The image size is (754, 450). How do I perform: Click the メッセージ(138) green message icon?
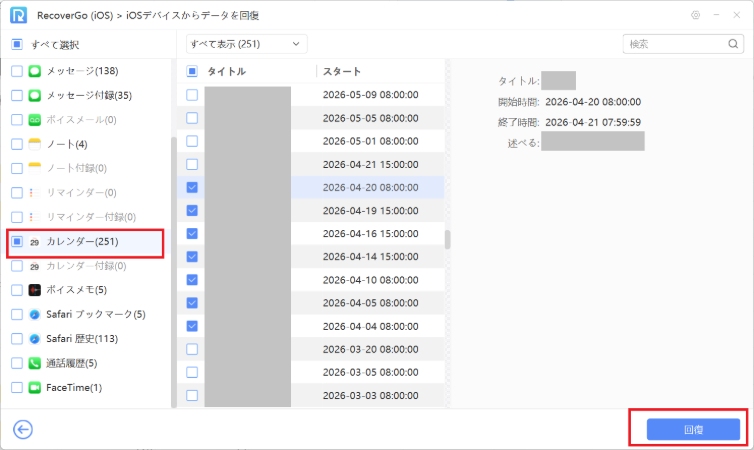tap(35, 71)
